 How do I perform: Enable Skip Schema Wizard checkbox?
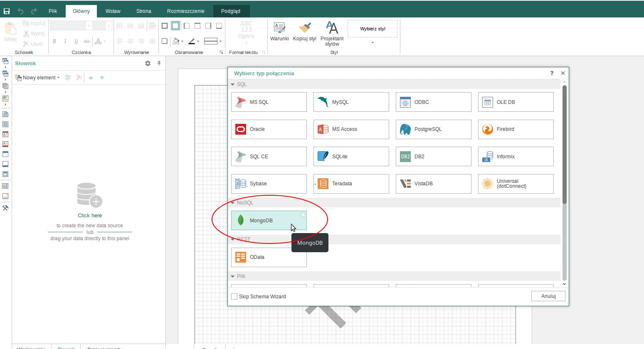click(234, 296)
